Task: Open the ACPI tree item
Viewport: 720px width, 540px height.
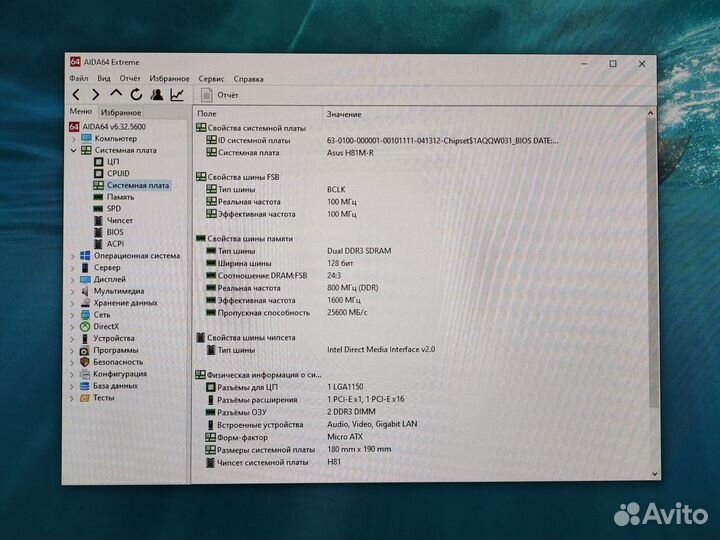Action: (x=115, y=244)
